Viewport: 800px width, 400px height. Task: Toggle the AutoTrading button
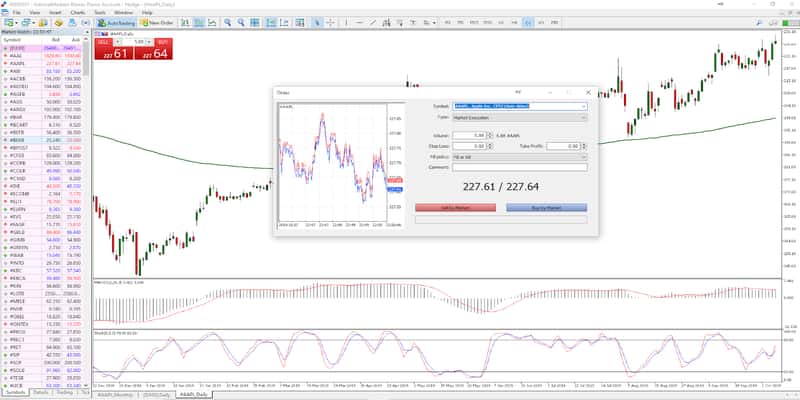tap(116, 23)
